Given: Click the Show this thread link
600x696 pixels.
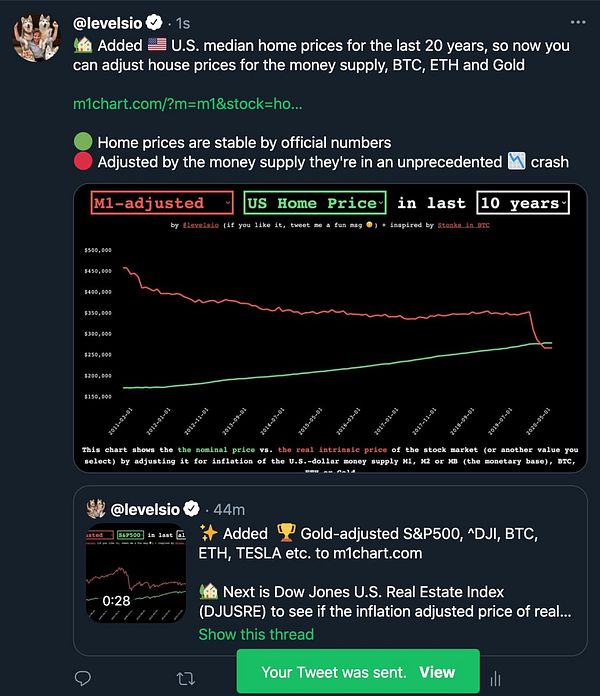Looking at the screenshot, I should point(256,634).
